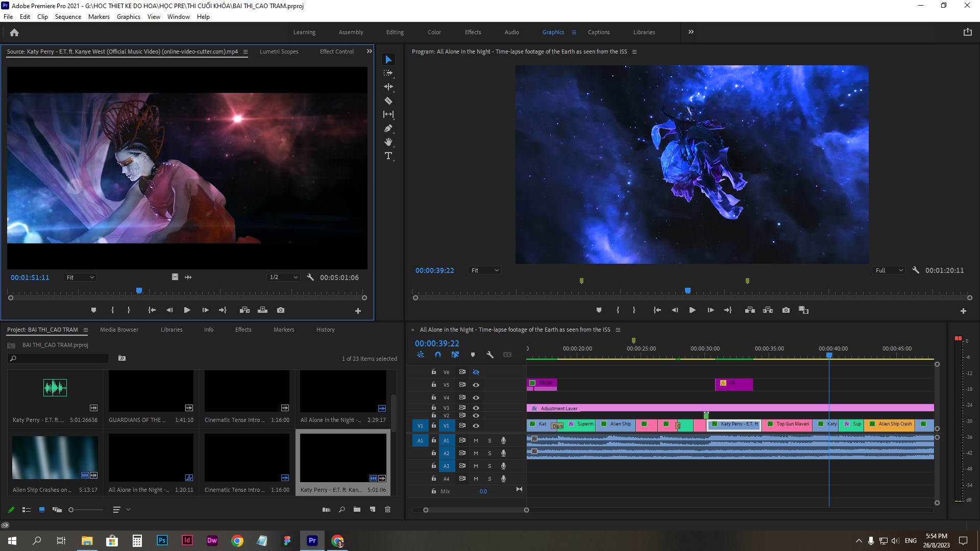This screenshot has height=551, width=980.
Task: Toggle V1 track visibility eye
Action: [476, 425]
